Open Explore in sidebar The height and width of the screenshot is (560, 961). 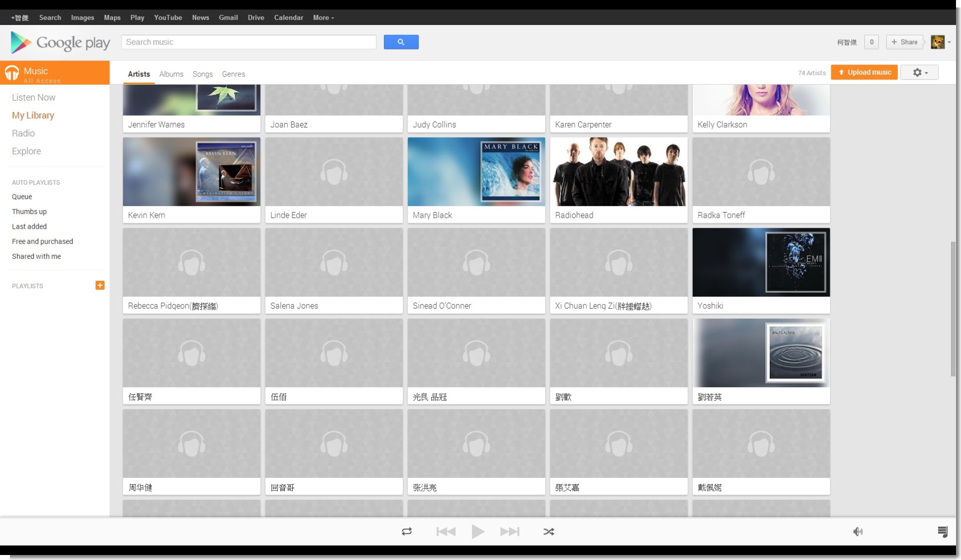coord(27,151)
